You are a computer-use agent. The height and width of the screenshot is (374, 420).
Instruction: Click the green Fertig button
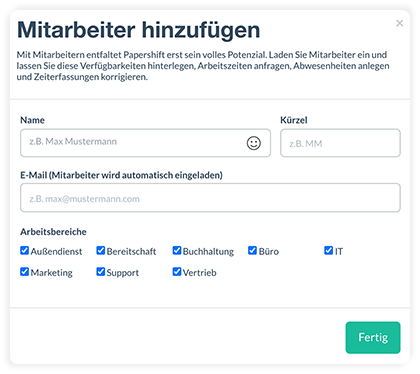point(373,337)
